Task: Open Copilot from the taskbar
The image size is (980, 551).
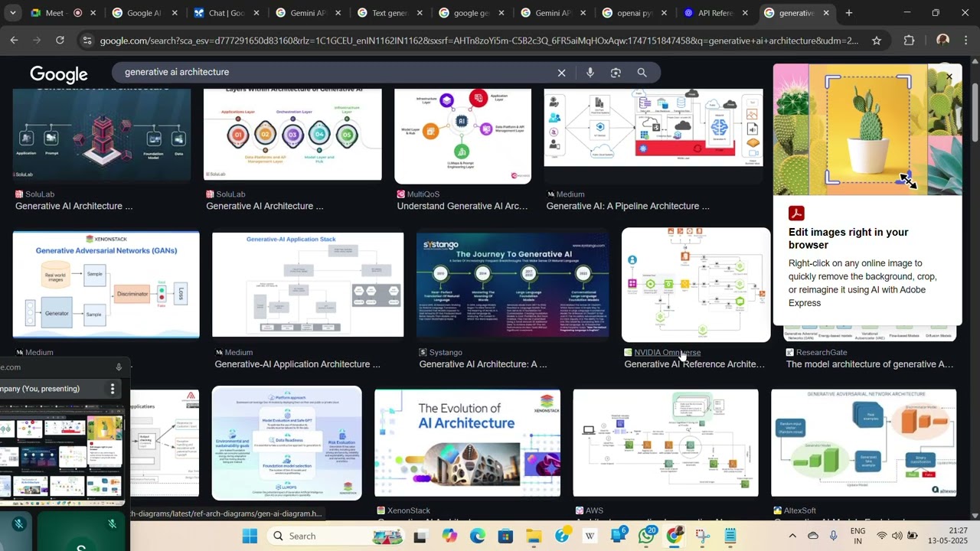Action: pos(449,536)
